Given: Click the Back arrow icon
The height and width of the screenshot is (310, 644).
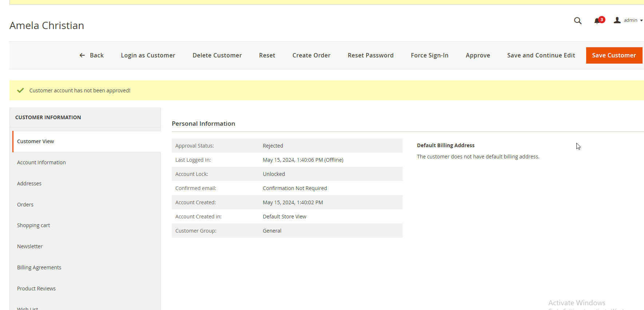Looking at the screenshot, I should click(x=82, y=55).
